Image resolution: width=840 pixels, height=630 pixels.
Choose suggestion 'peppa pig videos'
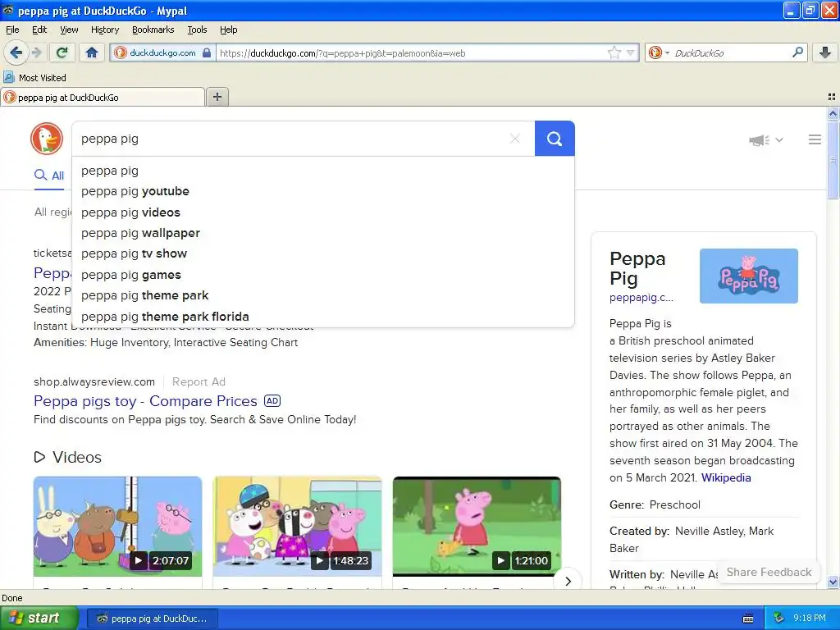pos(322,212)
